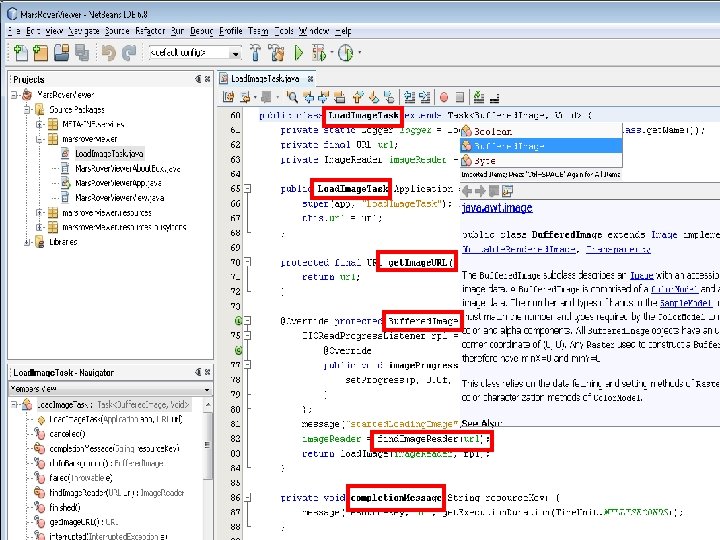Click the Navigator panel vertical scrollbar
This screenshot has width=720, height=540.
point(208,468)
